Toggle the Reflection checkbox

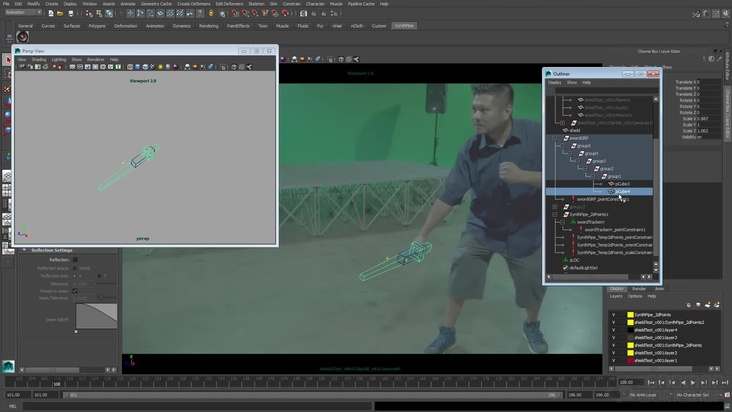pos(75,260)
